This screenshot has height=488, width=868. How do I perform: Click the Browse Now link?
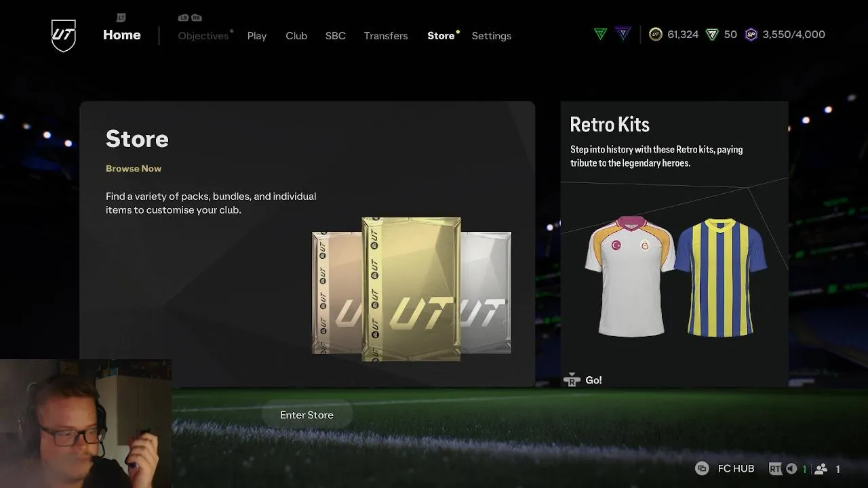coord(134,169)
